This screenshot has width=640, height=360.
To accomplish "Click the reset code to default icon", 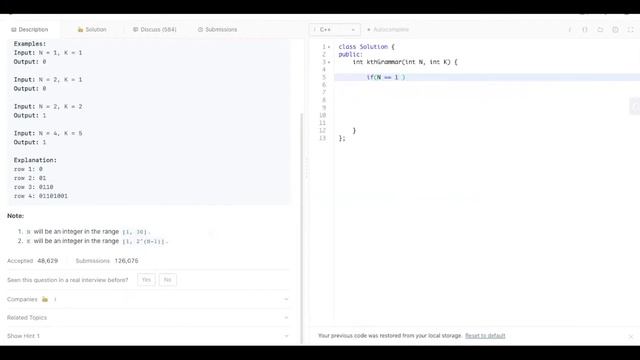I will tap(600, 30).
